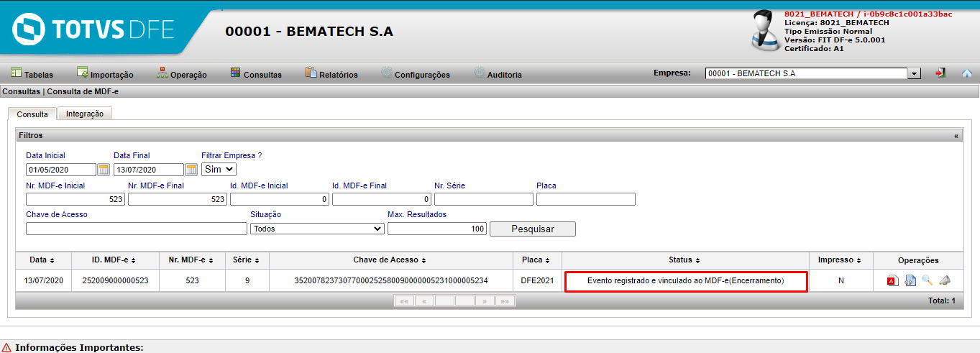Click the Impresso value N cell
Screen dimensions: 980x353
[x=841, y=280]
